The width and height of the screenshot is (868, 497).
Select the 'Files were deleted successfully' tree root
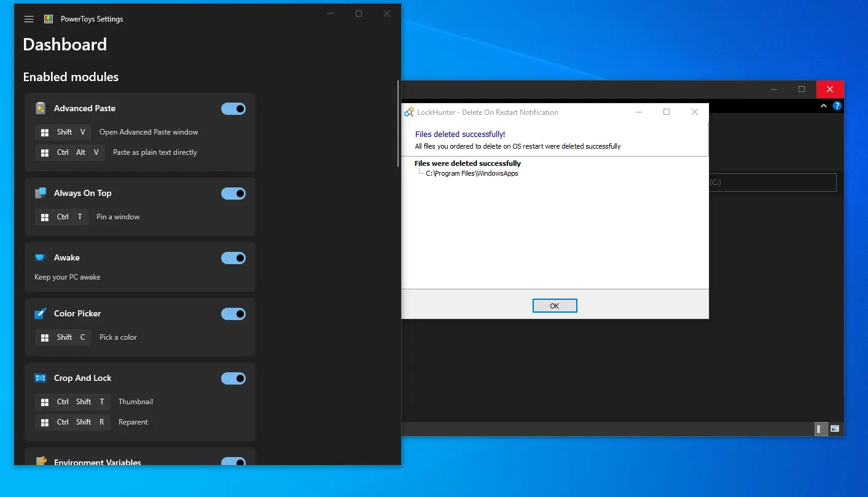coord(467,163)
